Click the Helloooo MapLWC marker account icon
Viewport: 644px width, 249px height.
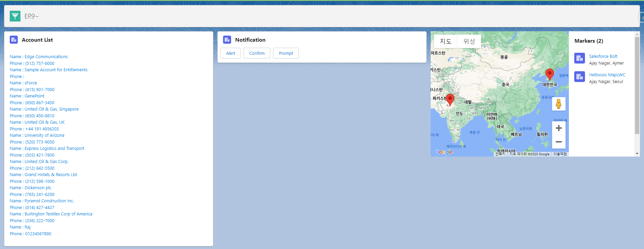point(580,77)
